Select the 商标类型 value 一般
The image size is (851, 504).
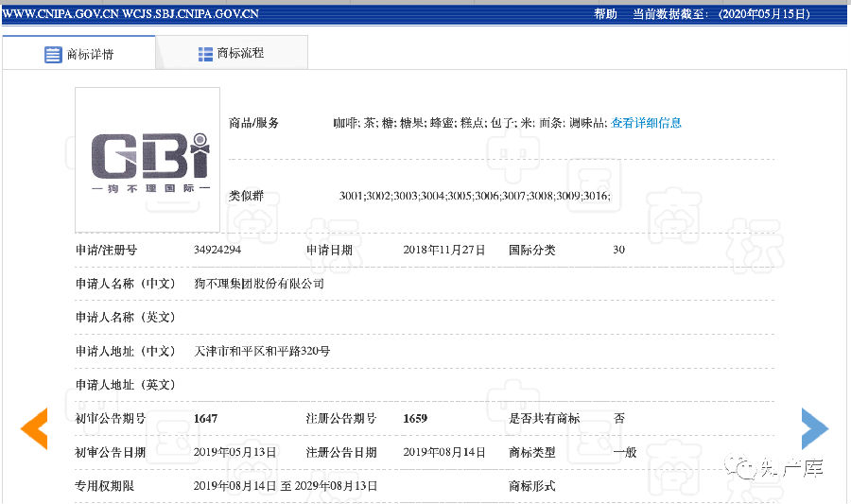coord(625,452)
